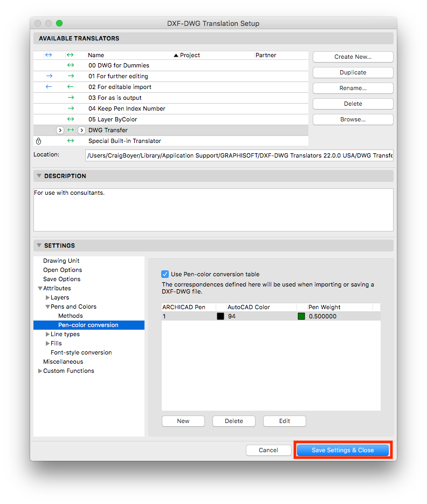
Task: Click green import arrow for 02 For editable import
Action: pyautogui.click(x=70, y=87)
